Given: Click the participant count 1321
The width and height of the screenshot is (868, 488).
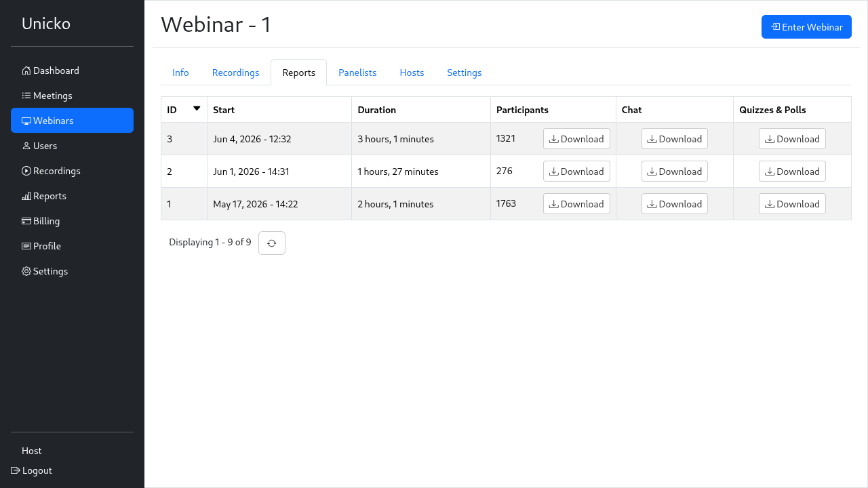Looking at the screenshot, I should pos(506,138).
